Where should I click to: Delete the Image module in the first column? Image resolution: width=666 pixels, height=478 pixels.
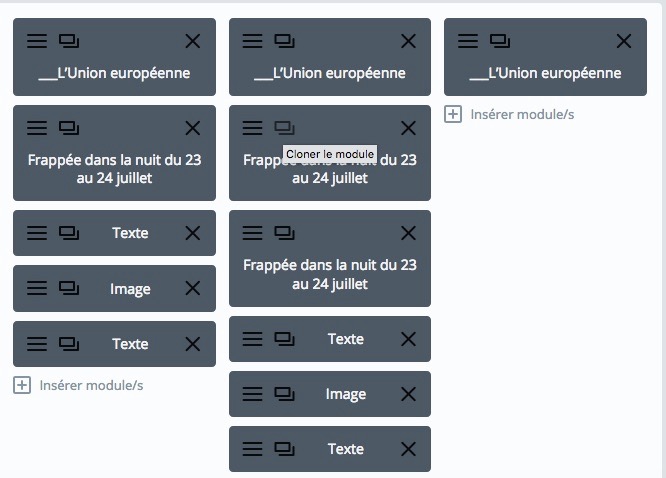[x=193, y=288]
